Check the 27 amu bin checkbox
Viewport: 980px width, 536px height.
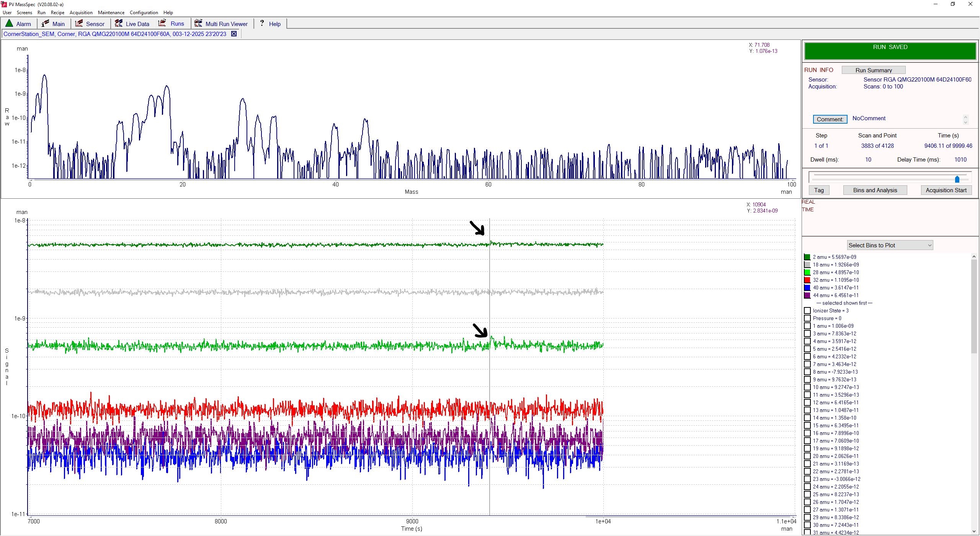(807, 510)
